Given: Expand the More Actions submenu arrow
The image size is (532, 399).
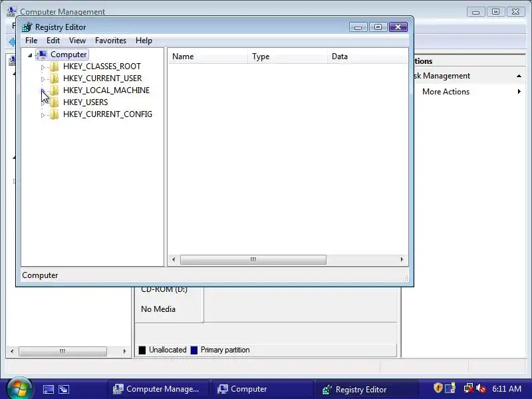Looking at the screenshot, I should (519, 91).
